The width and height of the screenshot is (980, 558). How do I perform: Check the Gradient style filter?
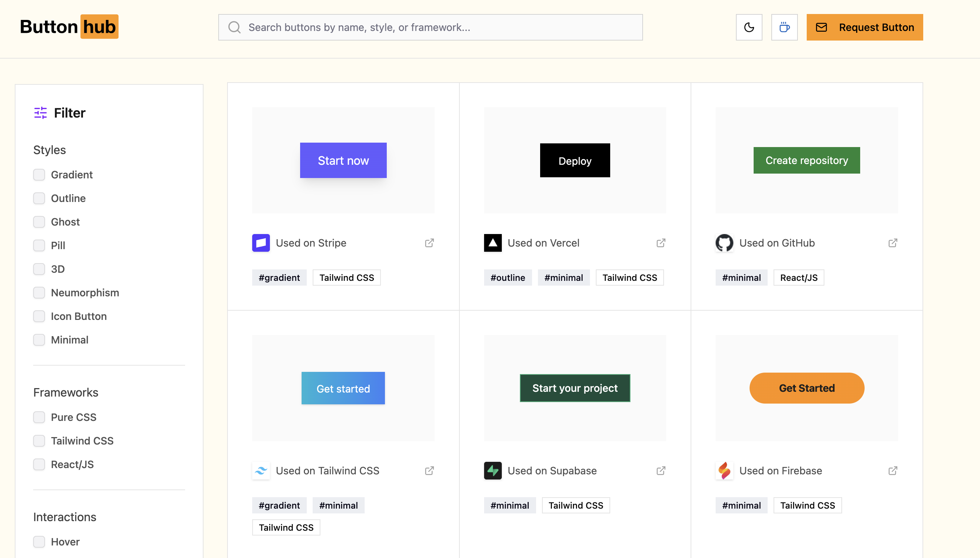[39, 175]
